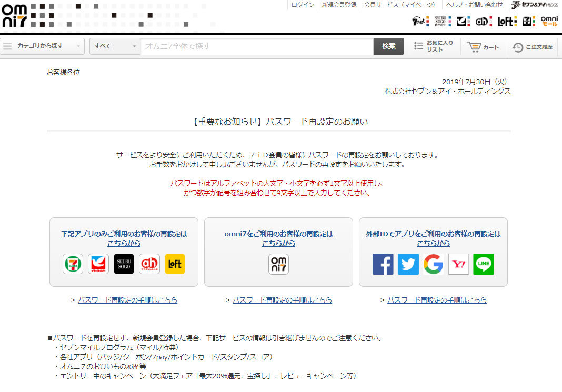Click the Ito-Yokado app icon

coord(98,264)
